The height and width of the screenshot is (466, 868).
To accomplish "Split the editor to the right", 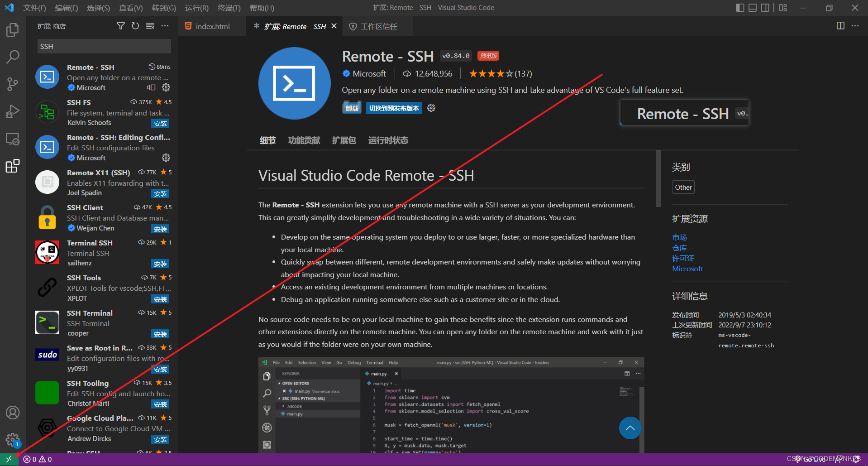I will point(840,26).
